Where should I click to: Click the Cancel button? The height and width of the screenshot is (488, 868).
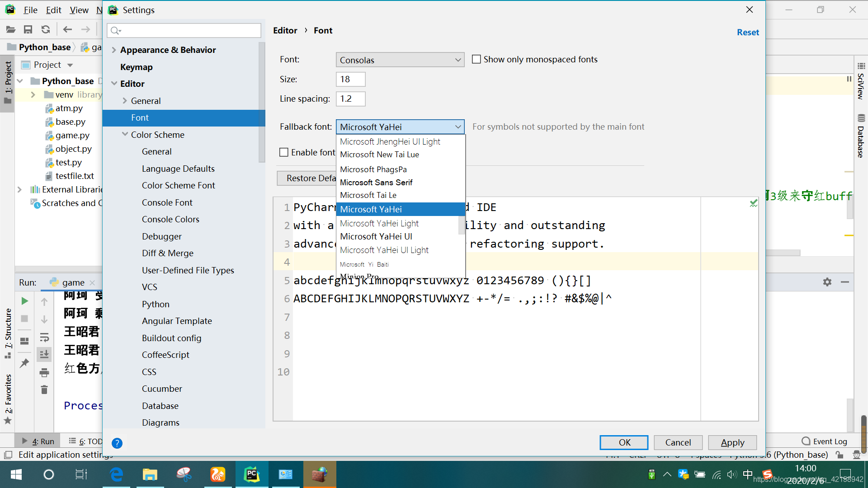tap(678, 442)
